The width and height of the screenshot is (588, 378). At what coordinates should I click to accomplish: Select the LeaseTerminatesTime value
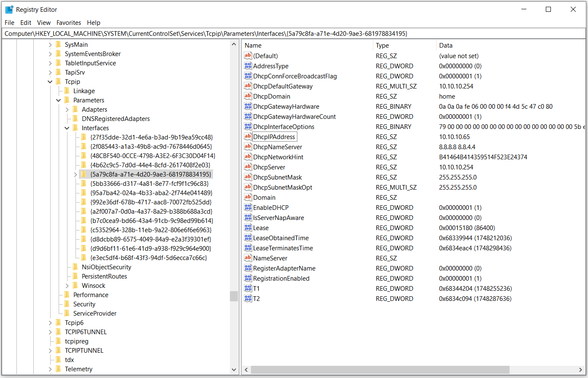[283, 248]
